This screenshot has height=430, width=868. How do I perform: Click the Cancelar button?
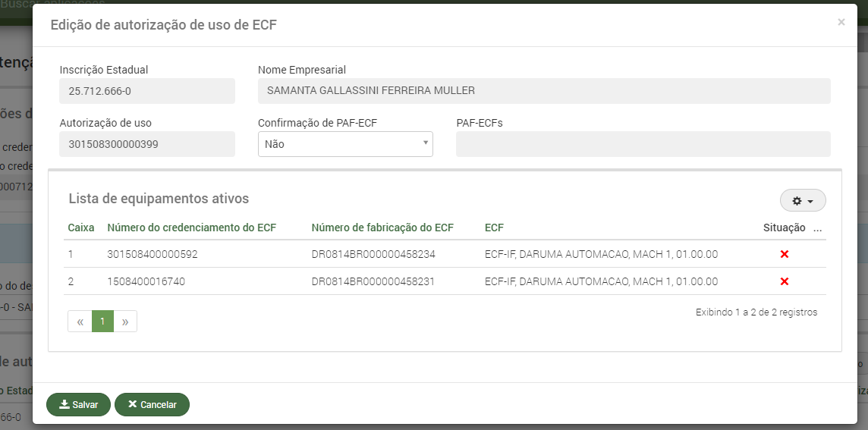152,405
